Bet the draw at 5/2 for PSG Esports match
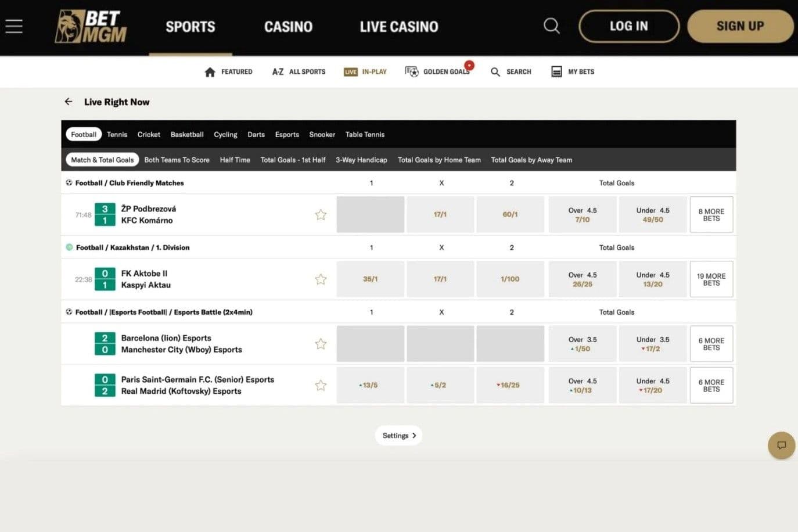 point(440,385)
